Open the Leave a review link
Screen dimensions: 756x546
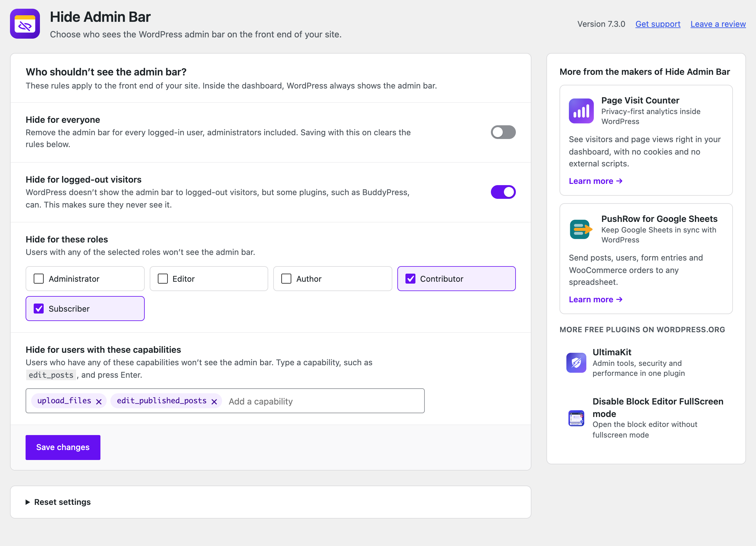pos(718,24)
